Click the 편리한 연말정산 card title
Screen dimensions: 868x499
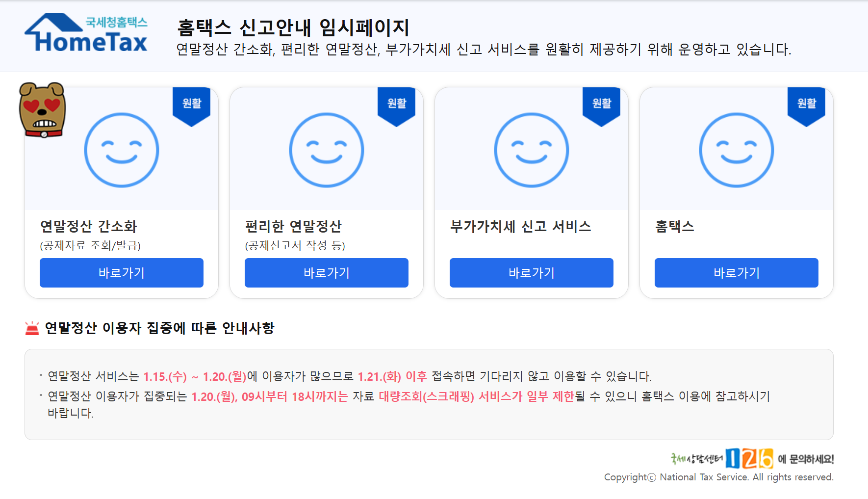point(293,226)
